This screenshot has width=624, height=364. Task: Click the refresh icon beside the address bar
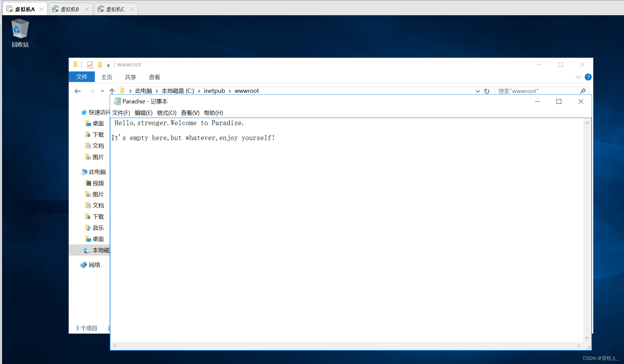(x=487, y=91)
